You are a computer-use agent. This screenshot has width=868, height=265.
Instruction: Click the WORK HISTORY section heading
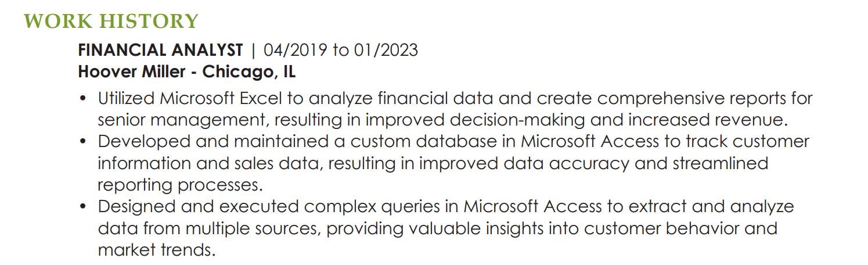click(111, 21)
